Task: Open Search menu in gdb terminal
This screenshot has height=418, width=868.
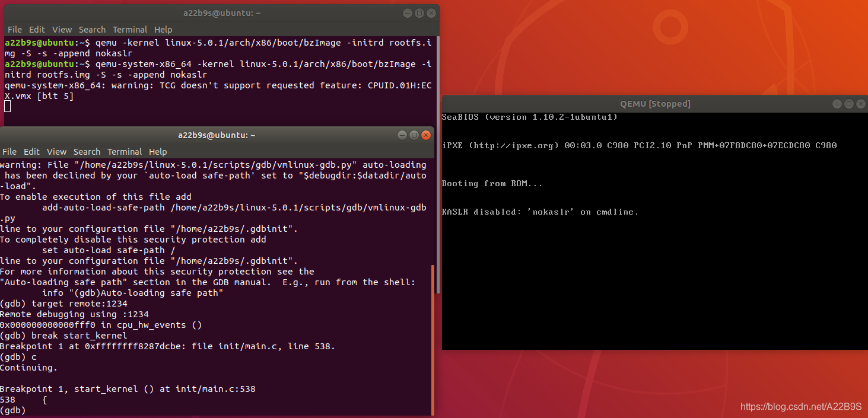Action: (87, 152)
